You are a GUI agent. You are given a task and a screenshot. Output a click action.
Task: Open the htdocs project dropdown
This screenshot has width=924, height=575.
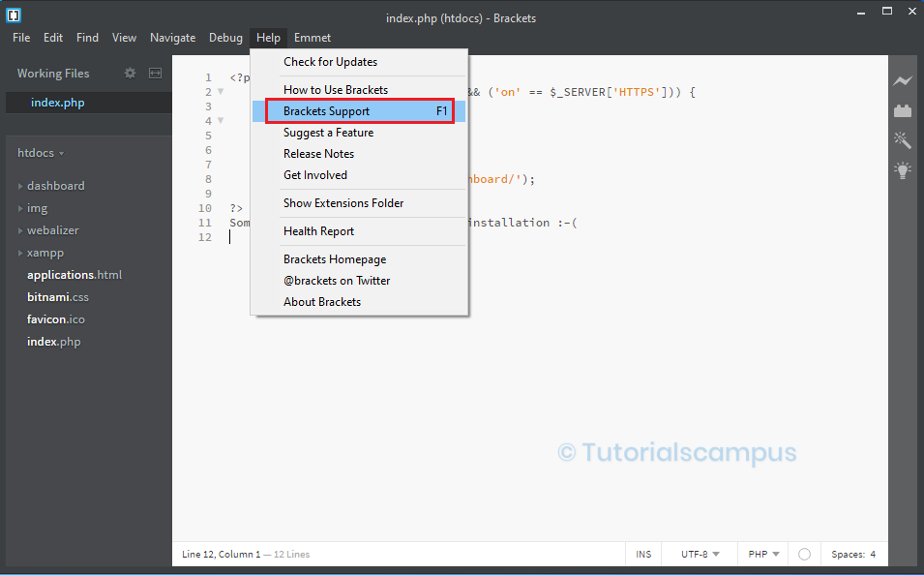coord(41,153)
